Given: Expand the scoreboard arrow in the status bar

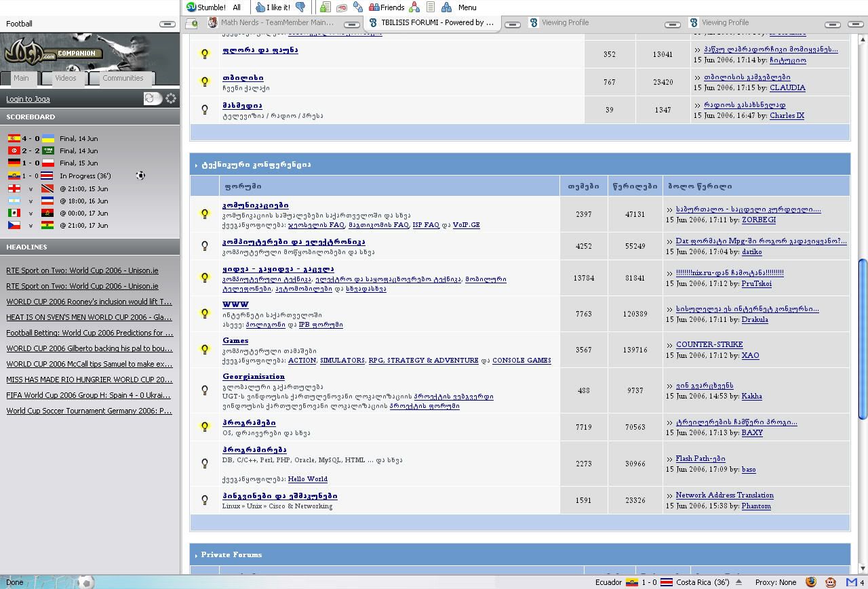Looking at the screenshot, I should tap(738, 582).
